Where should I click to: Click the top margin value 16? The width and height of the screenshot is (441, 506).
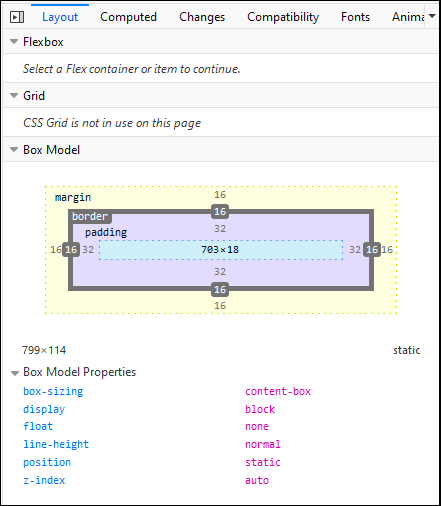pyautogui.click(x=220, y=195)
